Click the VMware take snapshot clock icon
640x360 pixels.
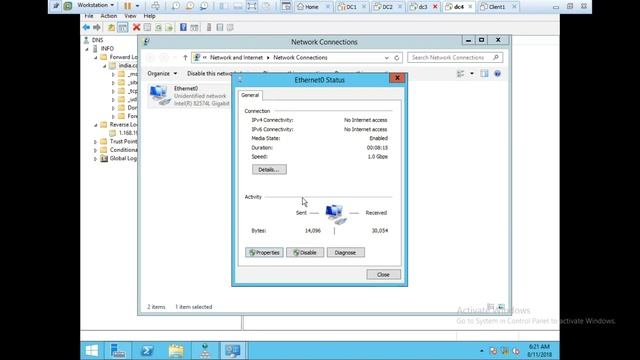pyautogui.click(x=176, y=6)
